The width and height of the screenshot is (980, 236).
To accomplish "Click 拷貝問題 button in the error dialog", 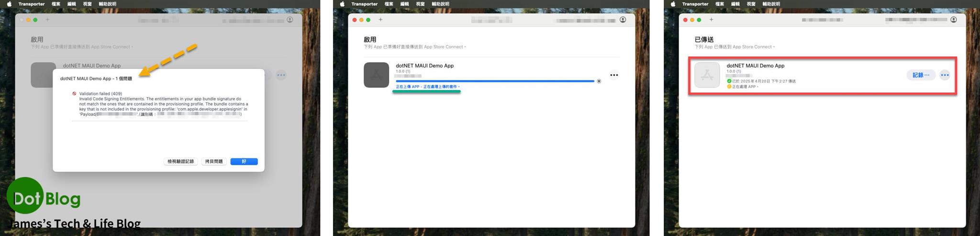I will [213, 161].
